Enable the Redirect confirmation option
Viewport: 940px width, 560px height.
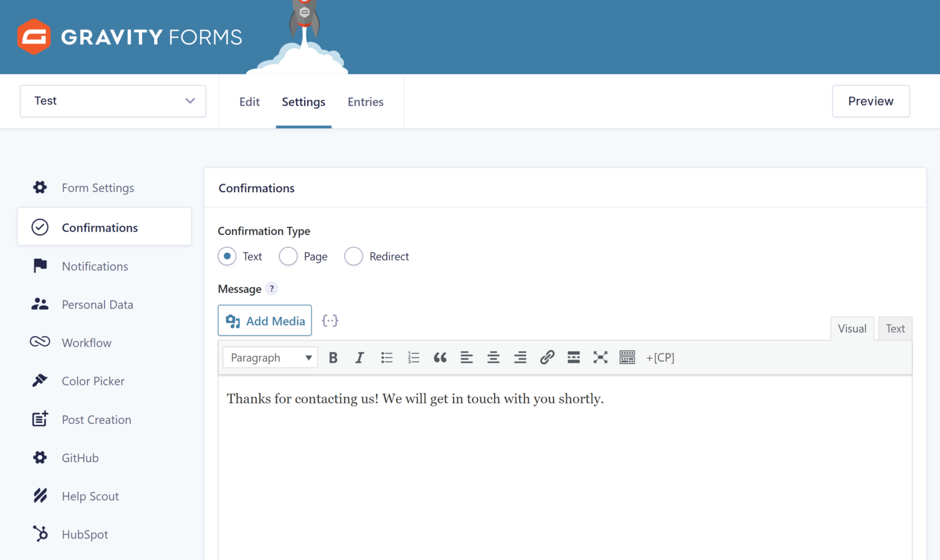pyautogui.click(x=353, y=256)
